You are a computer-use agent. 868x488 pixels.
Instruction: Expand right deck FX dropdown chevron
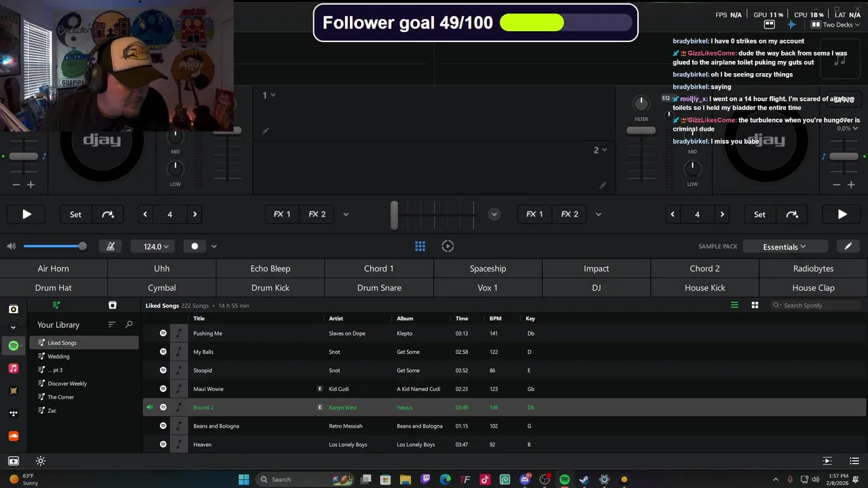coord(598,214)
